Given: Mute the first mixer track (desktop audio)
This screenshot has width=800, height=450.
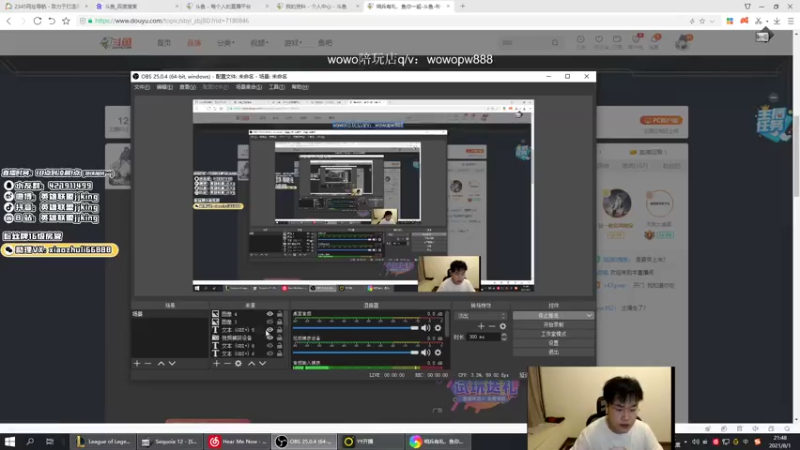Looking at the screenshot, I should (x=426, y=328).
